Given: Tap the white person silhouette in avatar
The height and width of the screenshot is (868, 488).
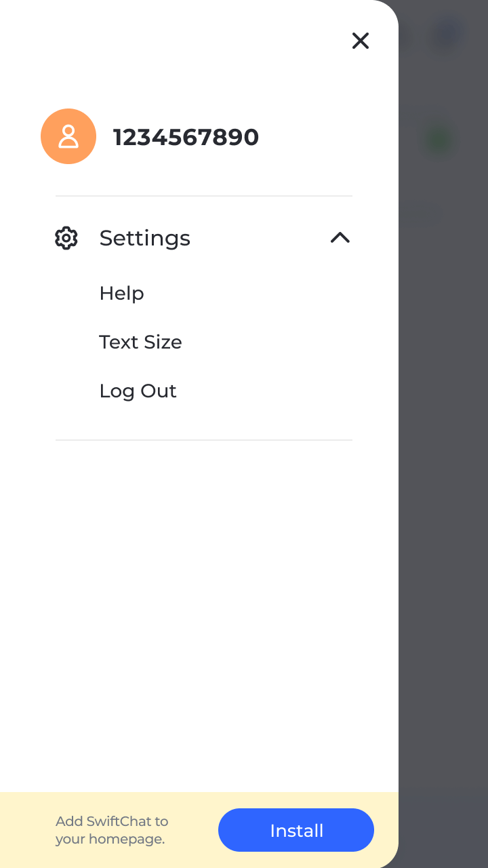Looking at the screenshot, I should 68,136.
